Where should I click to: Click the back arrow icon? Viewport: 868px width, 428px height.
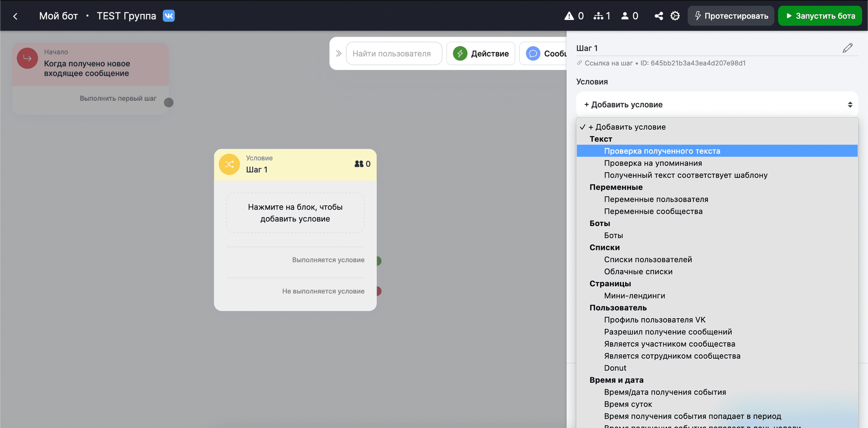15,16
